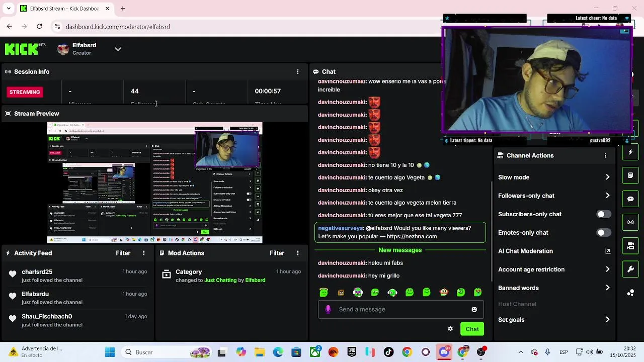This screenshot has height=362, width=644.
Task: Expand Set goals chevron
Action: (607, 320)
